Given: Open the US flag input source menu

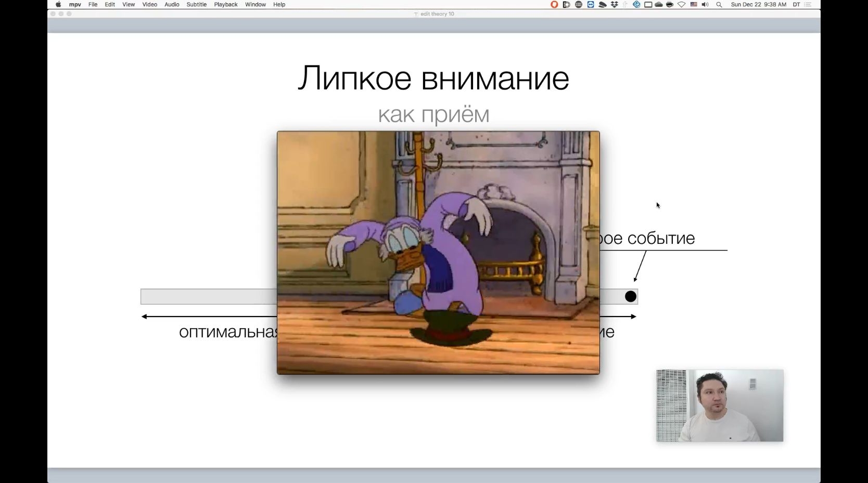Looking at the screenshot, I should pyautogui.click(x=694, y=5).
